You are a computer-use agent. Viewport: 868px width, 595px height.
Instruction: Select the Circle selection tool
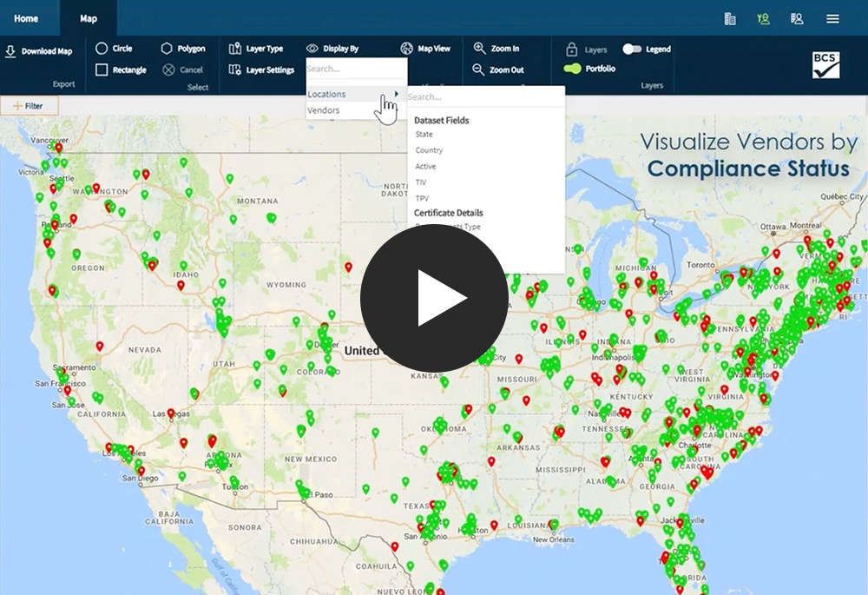tap(102, 49)
